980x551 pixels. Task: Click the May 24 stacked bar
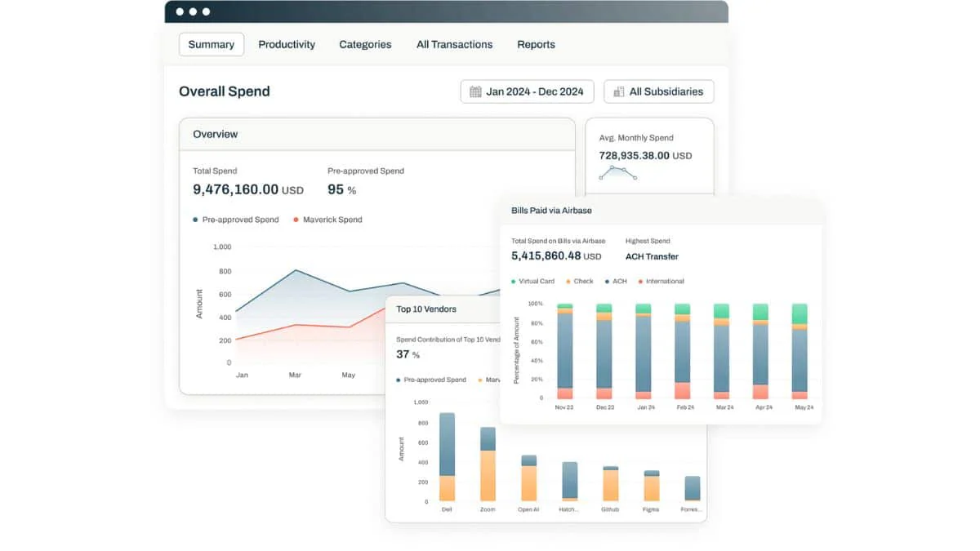click(800, 352)
